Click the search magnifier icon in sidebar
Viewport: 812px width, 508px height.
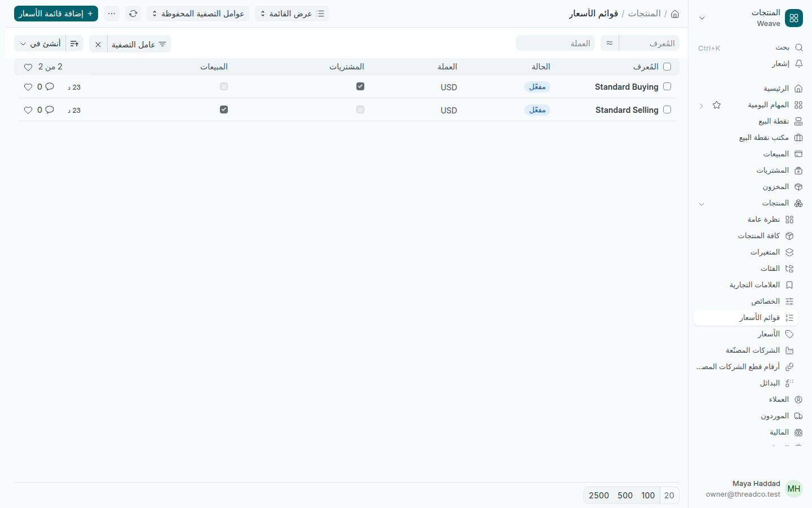(798, 47)
